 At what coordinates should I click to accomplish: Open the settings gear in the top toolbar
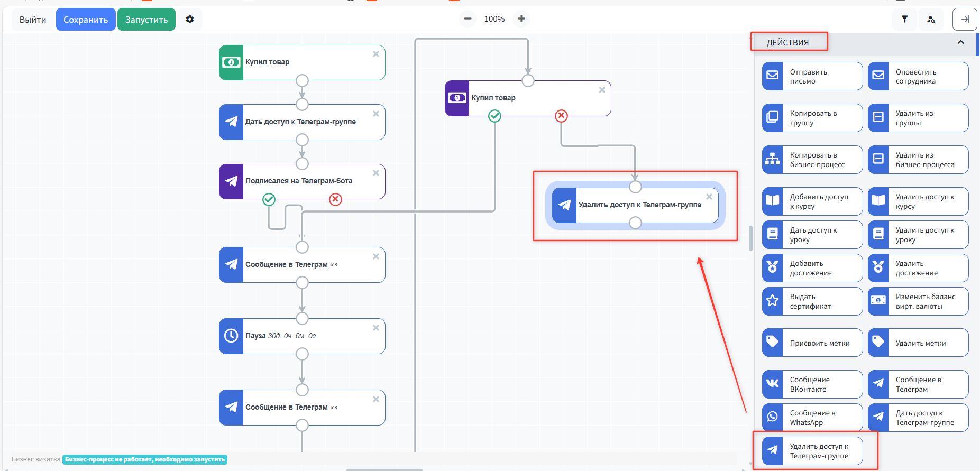[190, 20]
